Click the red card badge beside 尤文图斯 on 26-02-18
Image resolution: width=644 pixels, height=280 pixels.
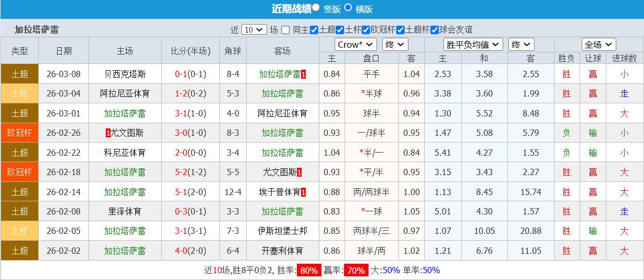[x=299, y=173]
